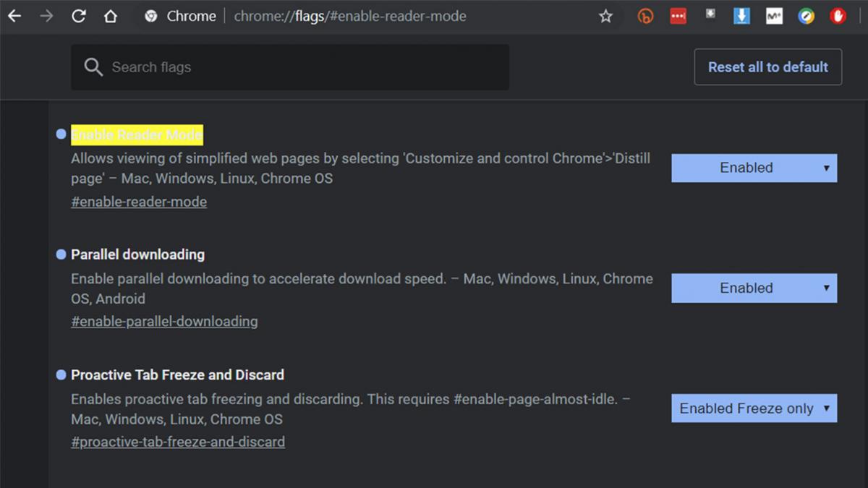Click the Search flags input field
Viewport: 868px width, 488px height.
click(x=289, y=67)
